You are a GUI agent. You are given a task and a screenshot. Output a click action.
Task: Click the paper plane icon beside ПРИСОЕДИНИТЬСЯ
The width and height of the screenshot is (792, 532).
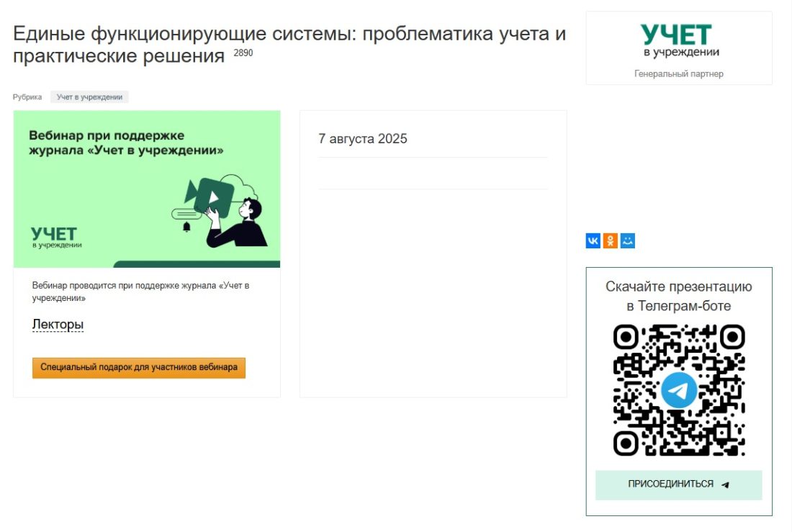[x=725, y=484]
